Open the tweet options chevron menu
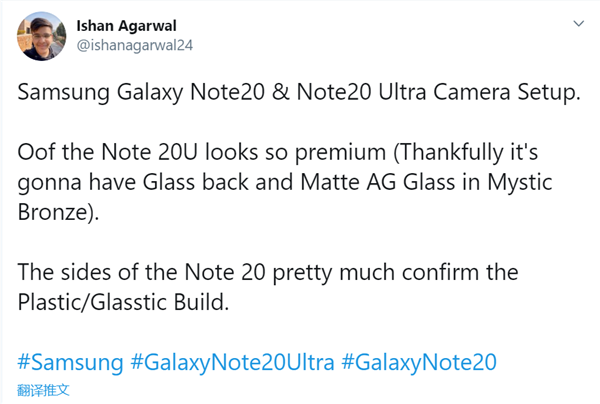Image resolution: width=600 pixels, height=404 pixels. tap(578, 22)
